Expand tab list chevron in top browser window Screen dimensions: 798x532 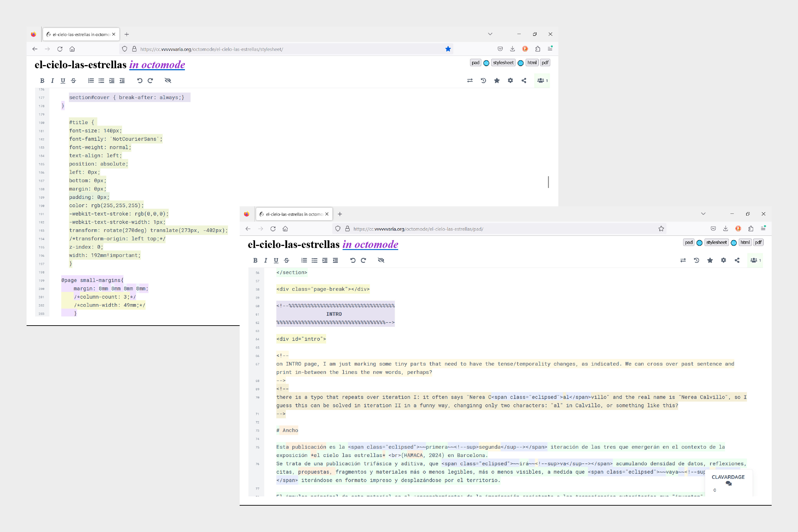tap(490, 34)
